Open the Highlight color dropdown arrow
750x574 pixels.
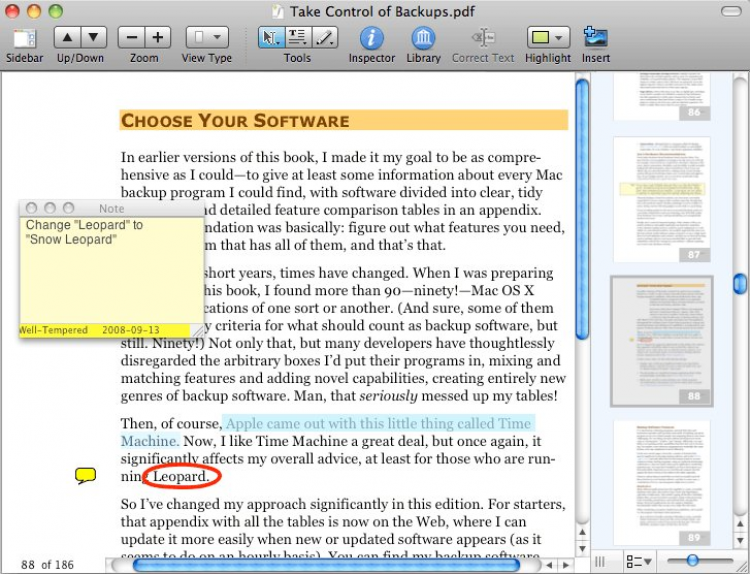coord(560,37)
